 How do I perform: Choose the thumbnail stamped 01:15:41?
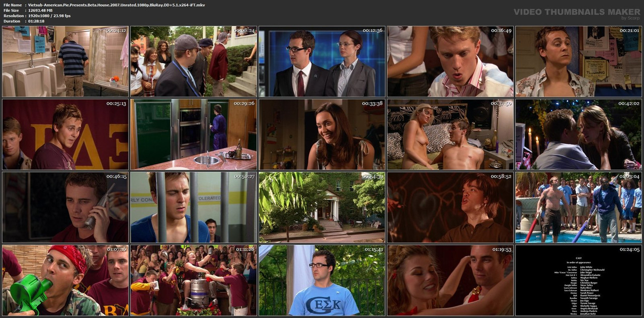[x=322, y=280]
